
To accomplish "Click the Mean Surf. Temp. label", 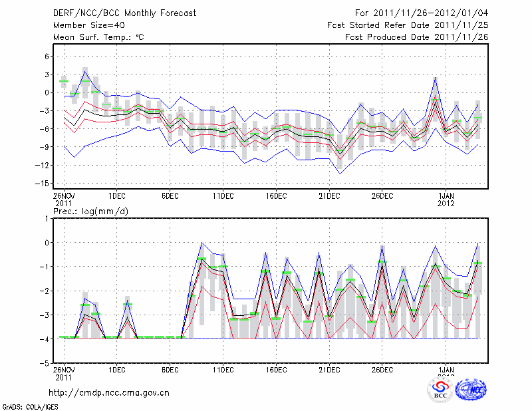I will coord(98,37).
